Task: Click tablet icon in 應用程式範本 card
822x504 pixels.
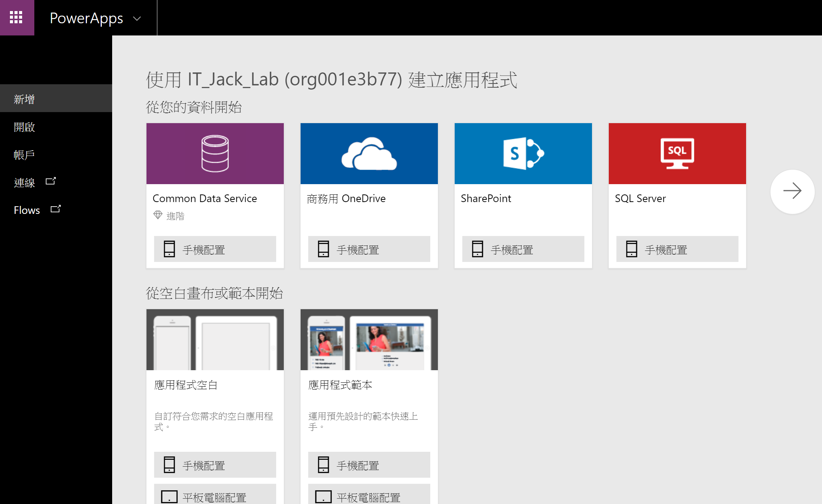Action: (x=323, y=497)
